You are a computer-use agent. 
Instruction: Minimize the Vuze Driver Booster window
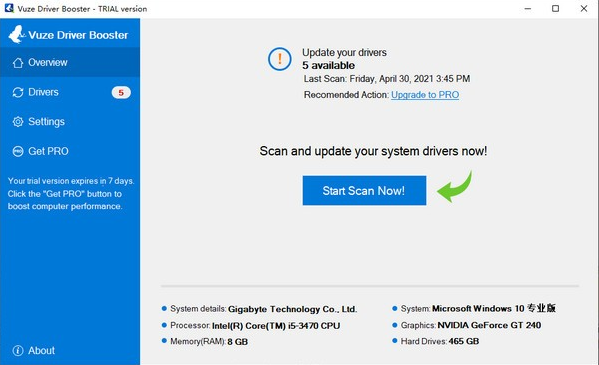[528, 8]
